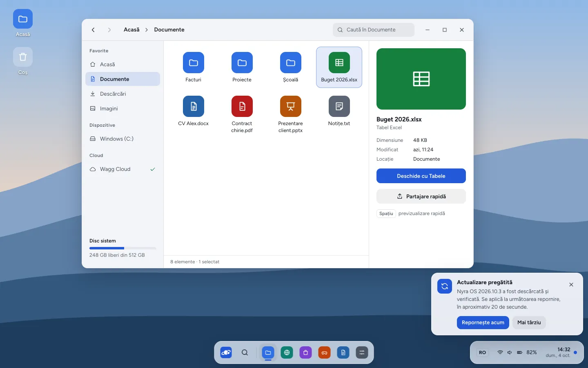Open Imagini in the sidebar

(x=122, y=109)
